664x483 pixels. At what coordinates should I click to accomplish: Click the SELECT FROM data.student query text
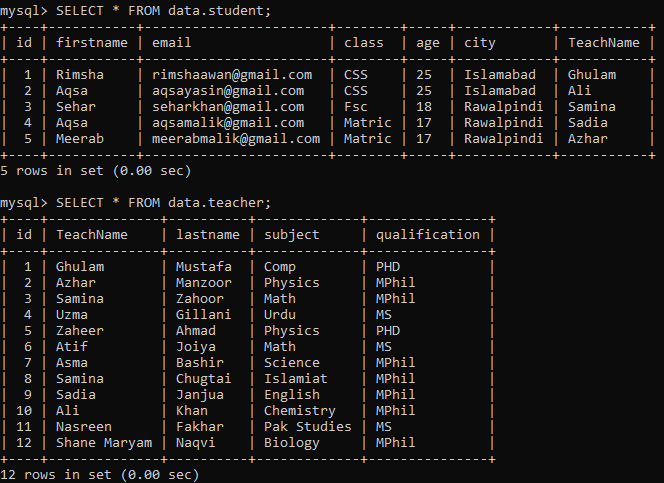(163, 11)
